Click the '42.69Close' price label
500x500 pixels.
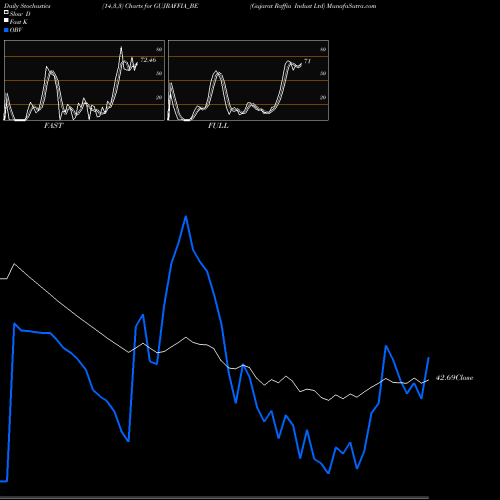454,378
